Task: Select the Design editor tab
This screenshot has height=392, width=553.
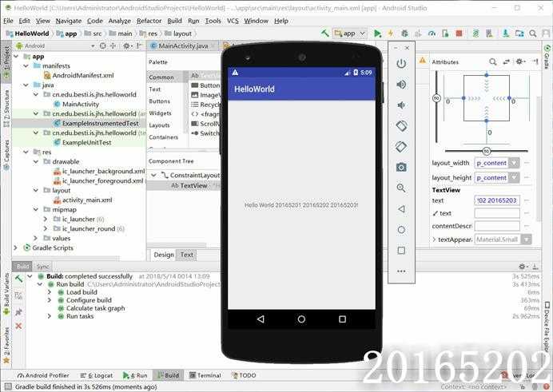Action: tap(164, 255)
